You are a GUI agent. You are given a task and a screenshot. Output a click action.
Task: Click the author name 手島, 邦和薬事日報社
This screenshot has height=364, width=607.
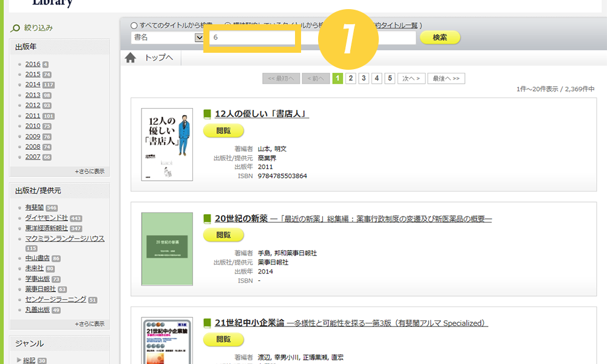[x=287, y=254]
